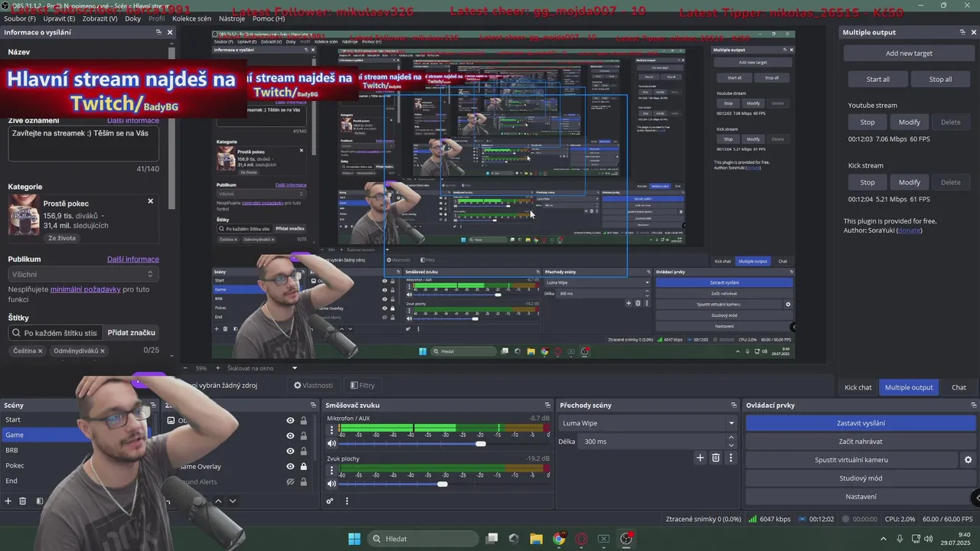Remove selected scene with trash icon
The width and height of the screenshot is (980, 551).
point(23,501)
